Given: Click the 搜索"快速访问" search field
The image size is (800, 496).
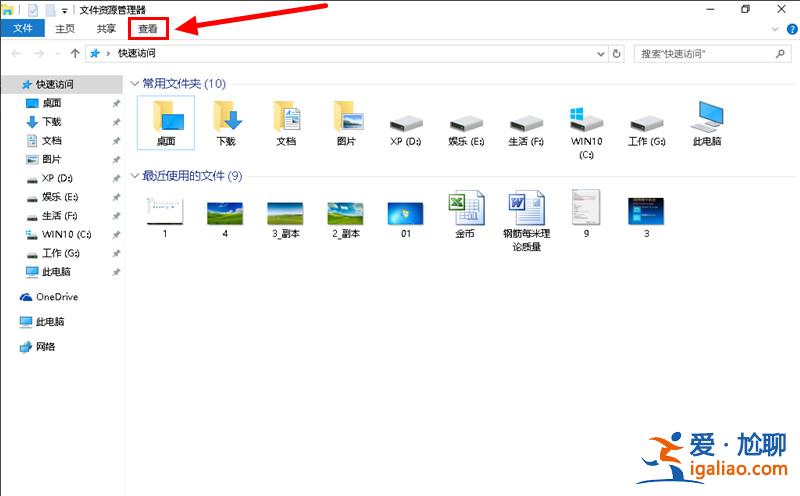Looking at the screenshot, I should tap(712, 54).
